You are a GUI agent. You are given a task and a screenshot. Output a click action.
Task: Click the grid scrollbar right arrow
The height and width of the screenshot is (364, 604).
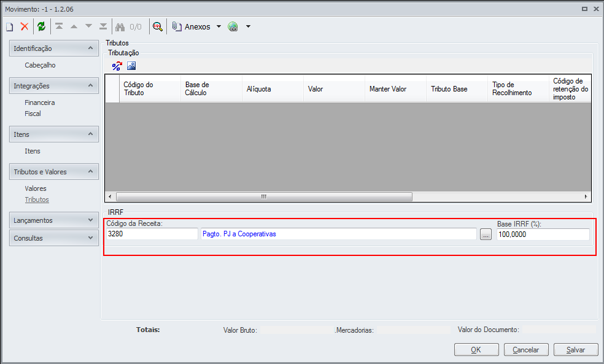coord(586,196)
